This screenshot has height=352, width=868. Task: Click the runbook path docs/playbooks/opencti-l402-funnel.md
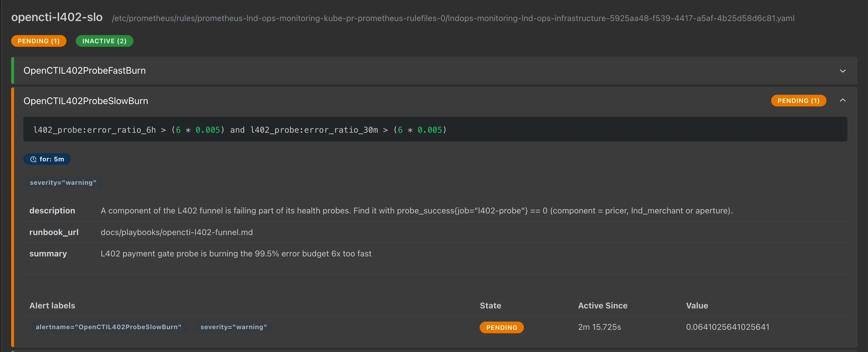[x=176, y=232]
